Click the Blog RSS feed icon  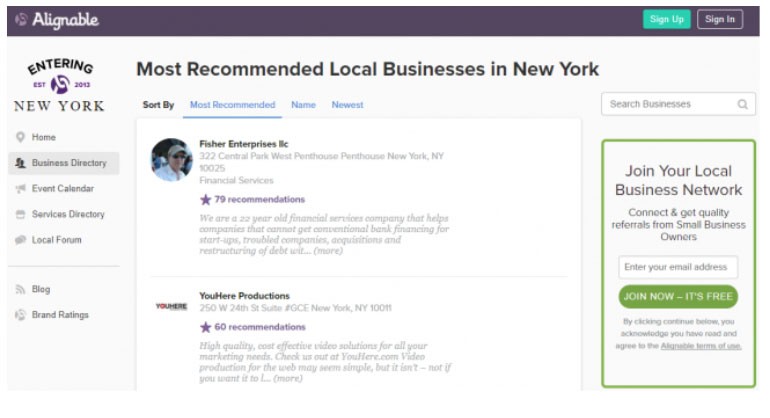pyautogui.click(x=20, y=289)
